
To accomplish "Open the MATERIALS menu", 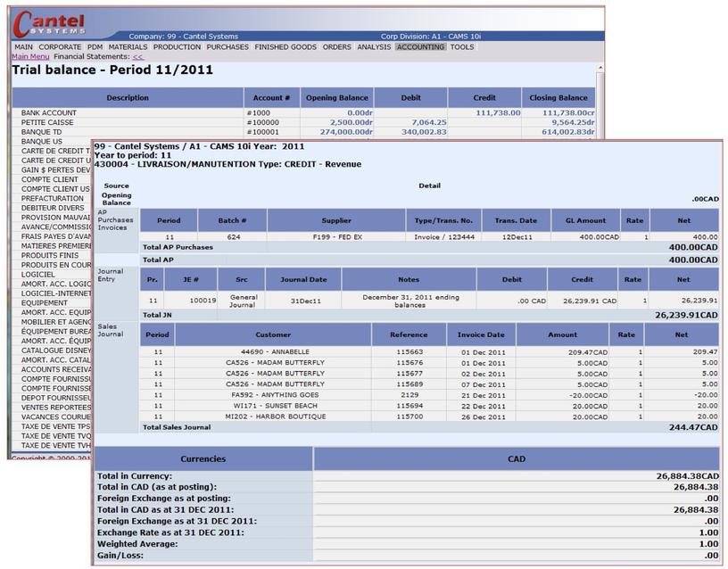I will coord(128,47).
